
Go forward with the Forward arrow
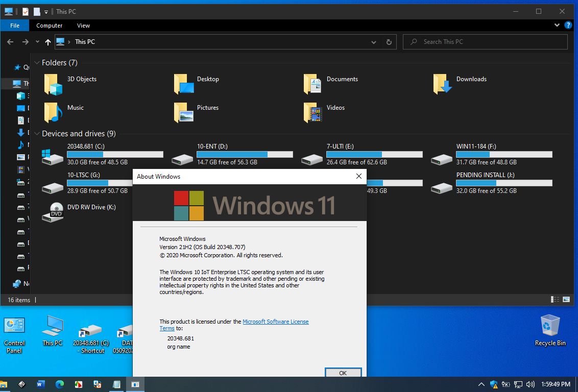click(25, 42)
